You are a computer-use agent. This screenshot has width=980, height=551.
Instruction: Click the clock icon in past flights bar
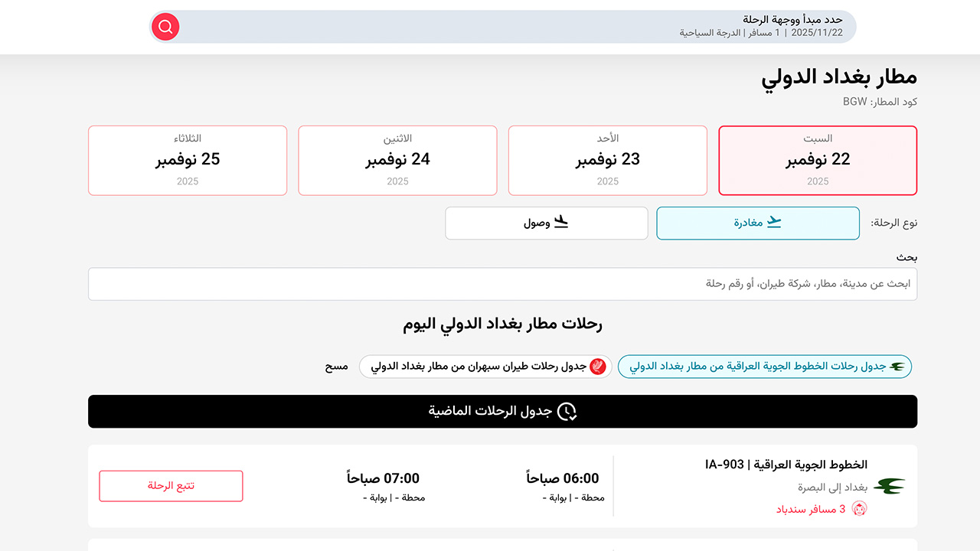(x=567, y=412)
